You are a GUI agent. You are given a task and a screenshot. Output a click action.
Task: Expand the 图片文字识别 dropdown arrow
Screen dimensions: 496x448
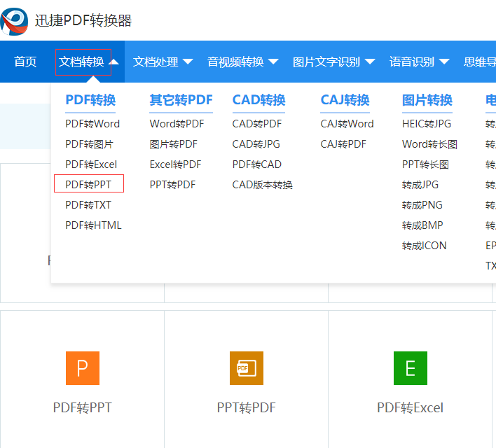coord(370,62)
